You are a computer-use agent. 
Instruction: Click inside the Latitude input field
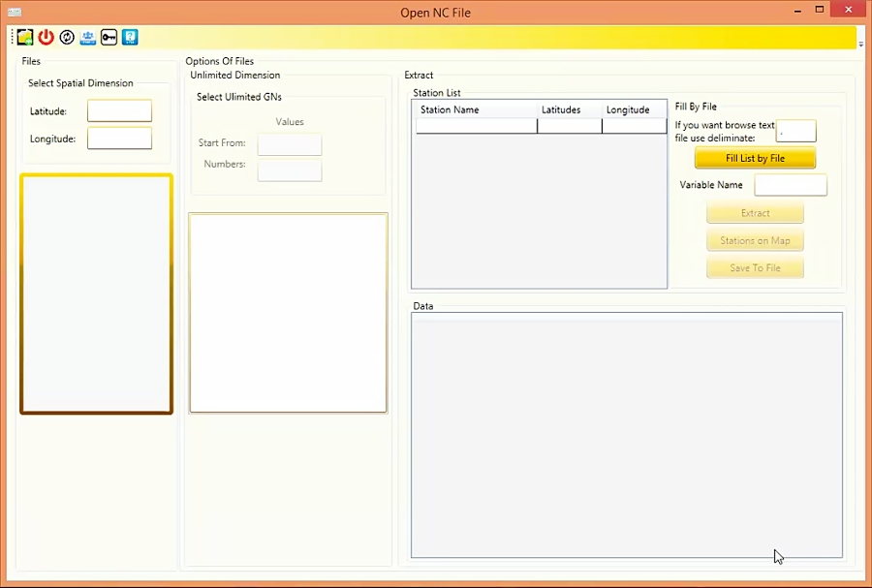[119, 110]
